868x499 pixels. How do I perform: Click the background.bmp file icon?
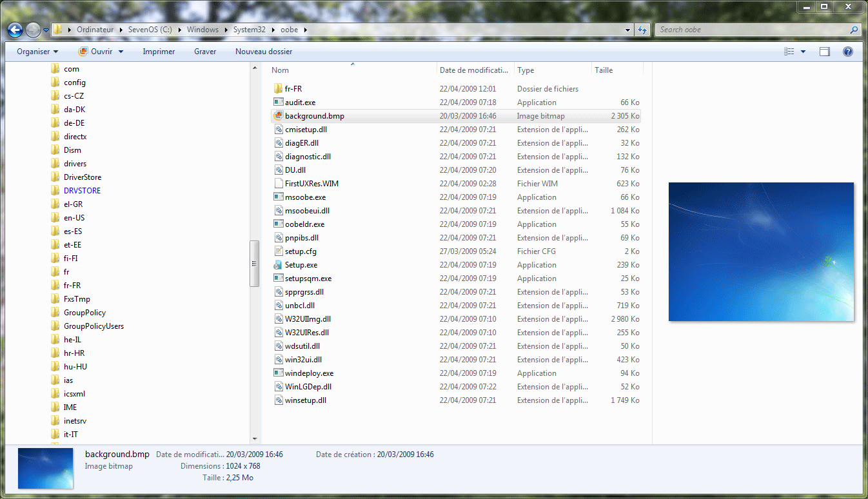278,116
